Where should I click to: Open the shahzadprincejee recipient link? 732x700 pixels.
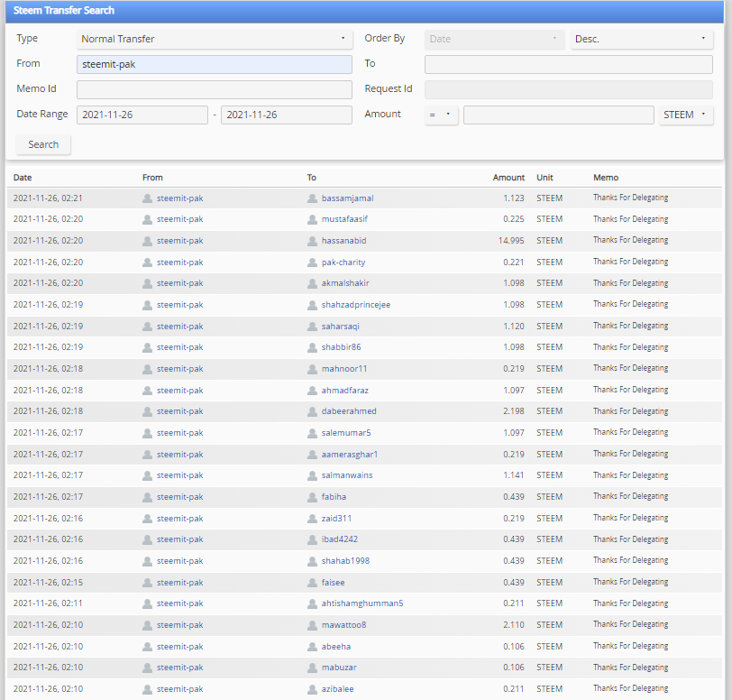pos(356,305)
